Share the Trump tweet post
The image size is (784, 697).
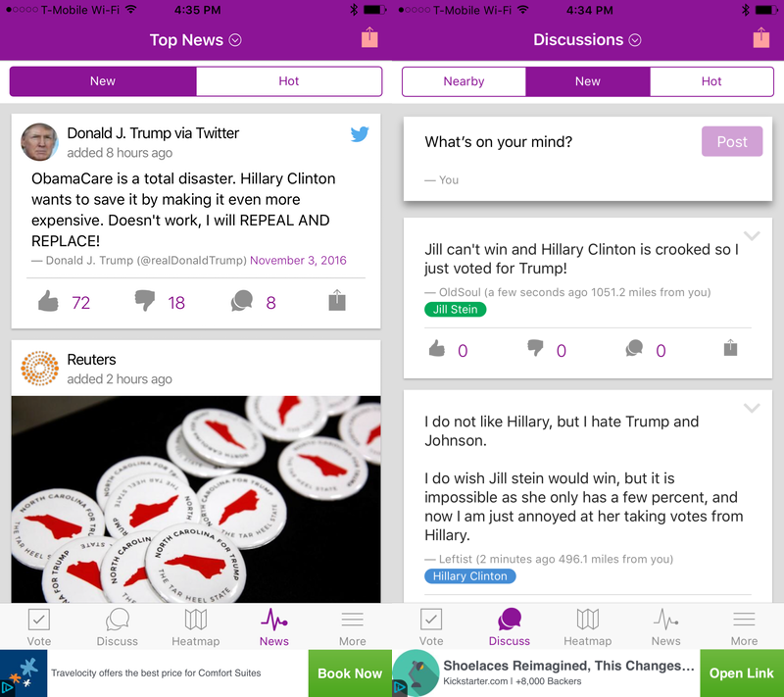click(x=337, y=300)
